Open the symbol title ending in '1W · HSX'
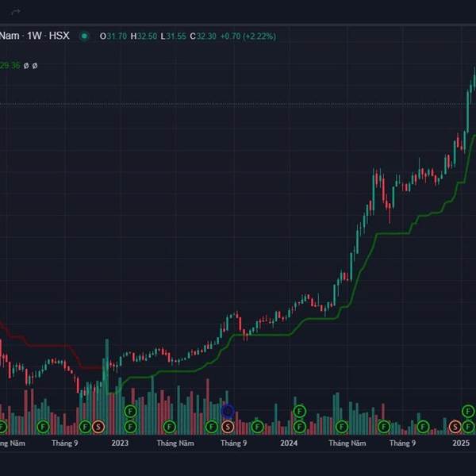Image resolution: width=476 pixels, height=476 pixels. (35, 36)
